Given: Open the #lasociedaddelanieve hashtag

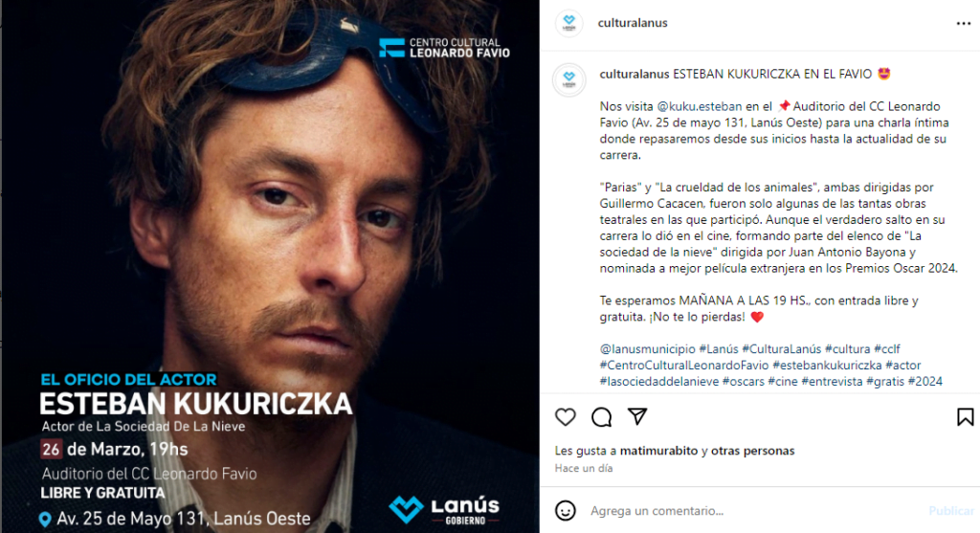Looking at the screenshot, I should point(659,381).
